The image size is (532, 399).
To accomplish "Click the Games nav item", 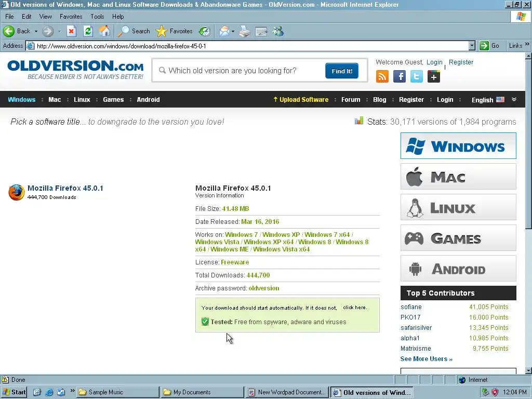I will [x=113, y=99].
